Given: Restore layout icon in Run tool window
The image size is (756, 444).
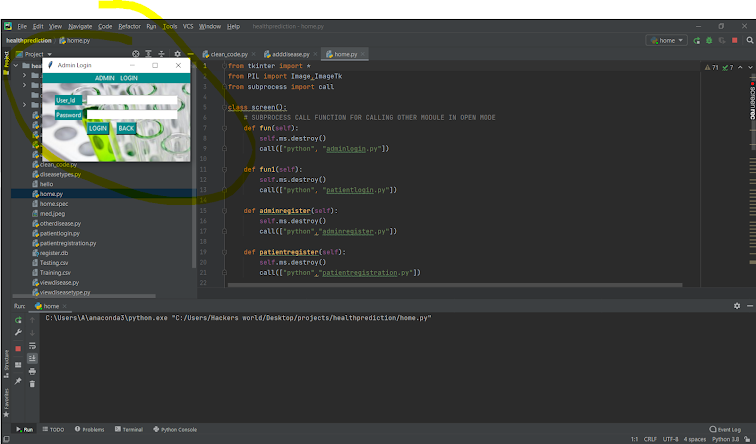Looking at the screenshot, I should (18, 365).
